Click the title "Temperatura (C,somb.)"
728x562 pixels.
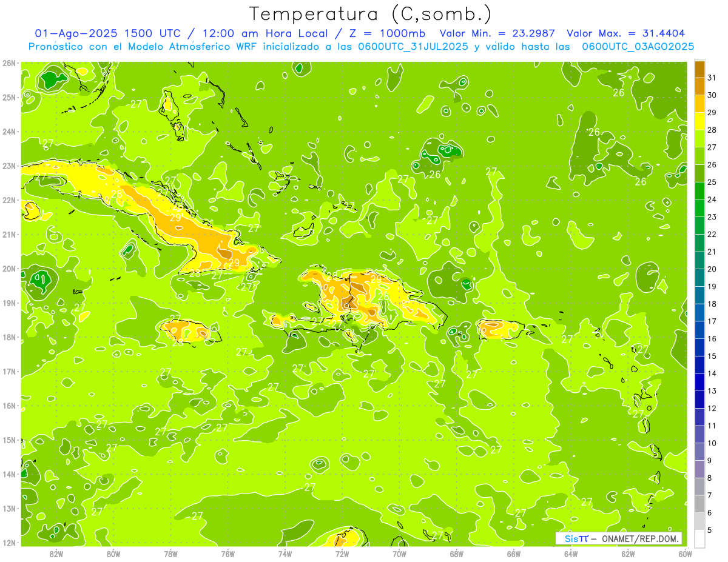370,14
